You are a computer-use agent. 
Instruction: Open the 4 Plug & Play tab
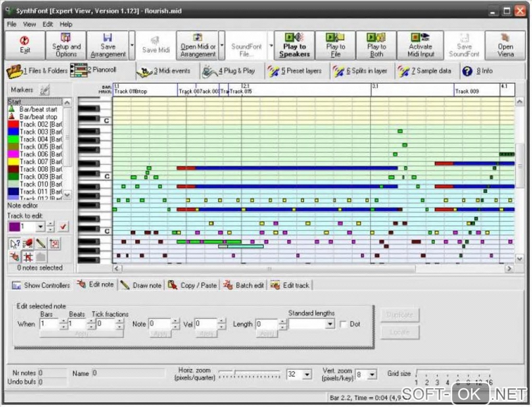pyautogui.click(x=228, y=71)
